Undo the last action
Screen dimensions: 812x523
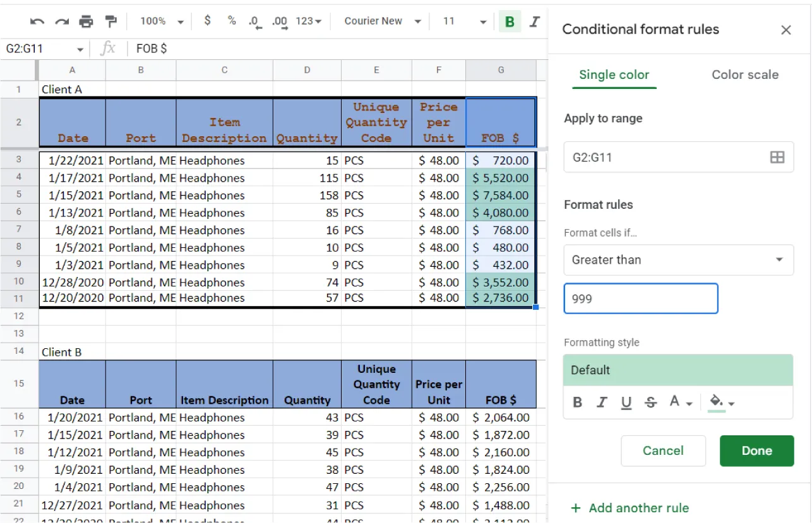coord(37,21)
